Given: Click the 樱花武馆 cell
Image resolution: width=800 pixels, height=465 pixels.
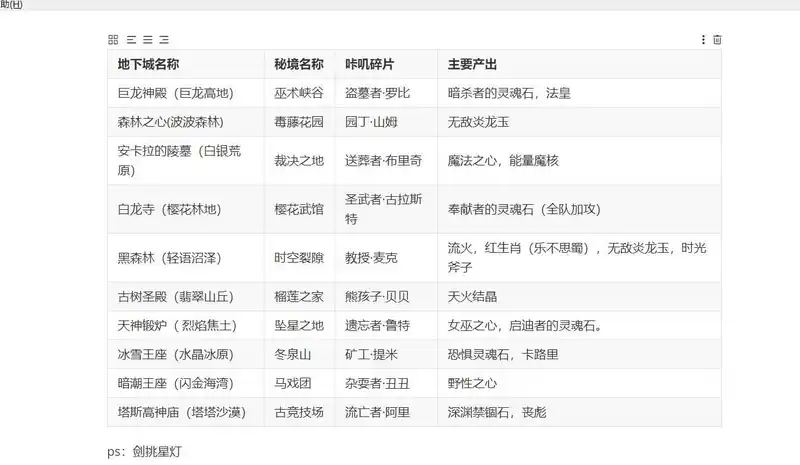Looking at the screenshot, I should pyautogui.click(x=299, y=209).
